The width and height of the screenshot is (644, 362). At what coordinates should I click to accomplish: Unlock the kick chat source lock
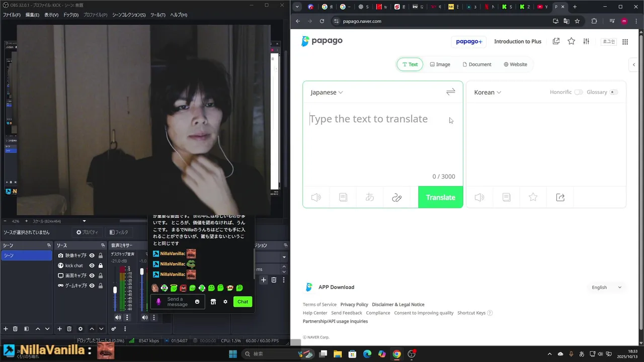[x=101, y=265]
